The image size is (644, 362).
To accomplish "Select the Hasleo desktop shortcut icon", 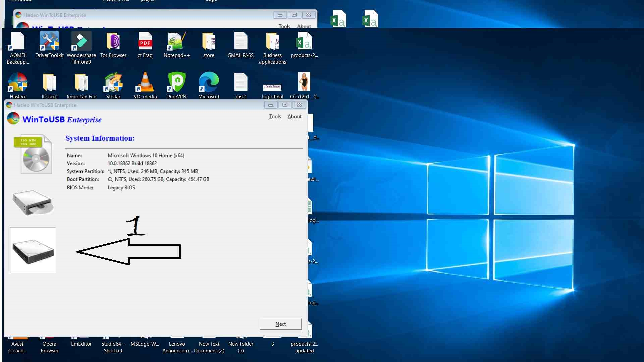I will [x=17, y=86].
